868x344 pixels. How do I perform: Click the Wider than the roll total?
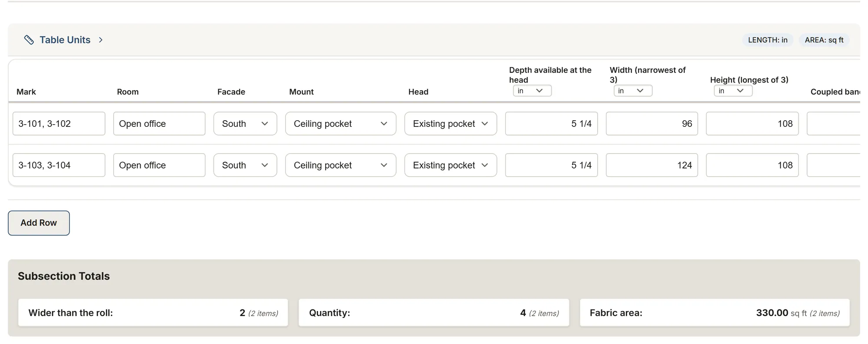click(x=153, y=313)
